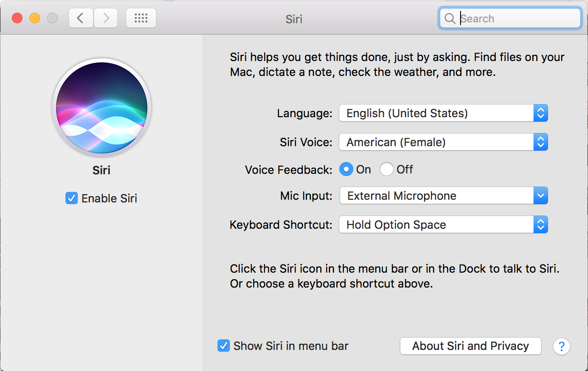Click the Mic Input dropdown arrow icon
The height and width of the screenshot is (371, 588).
[541, 195]
